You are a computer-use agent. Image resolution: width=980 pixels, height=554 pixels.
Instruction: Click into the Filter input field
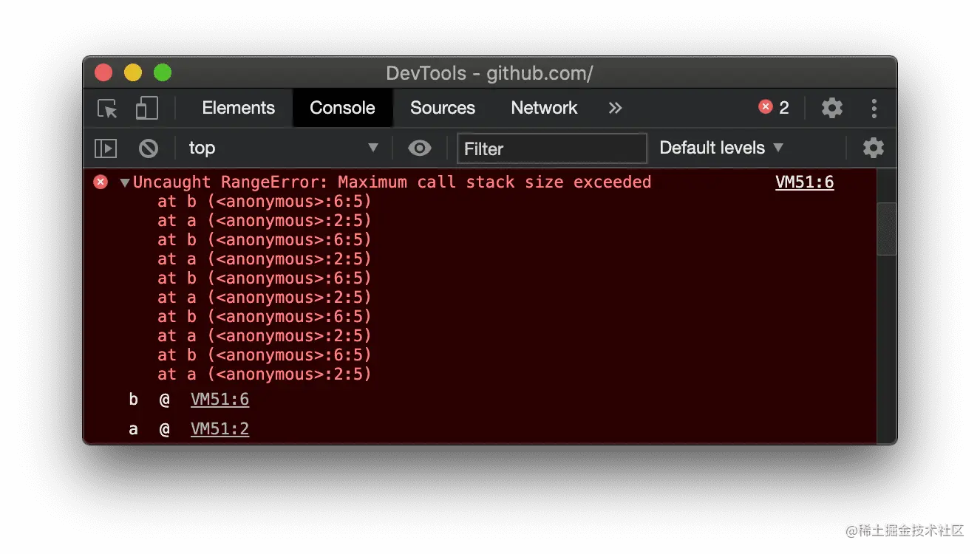click(551, 148)
